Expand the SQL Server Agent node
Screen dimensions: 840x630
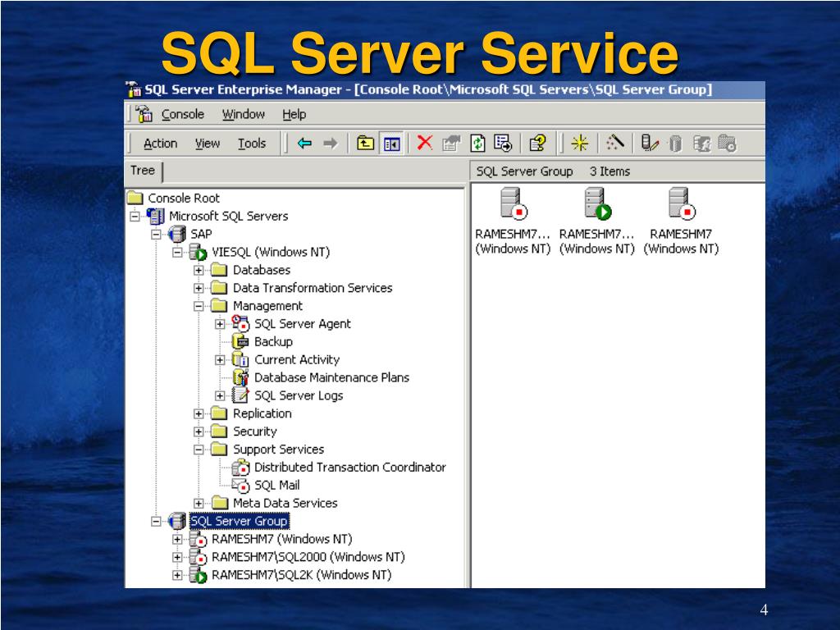point(220,324)
